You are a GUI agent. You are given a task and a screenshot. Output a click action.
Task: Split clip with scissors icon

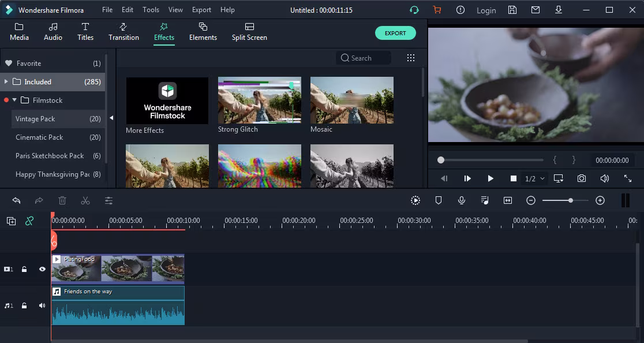coord(85,200)
